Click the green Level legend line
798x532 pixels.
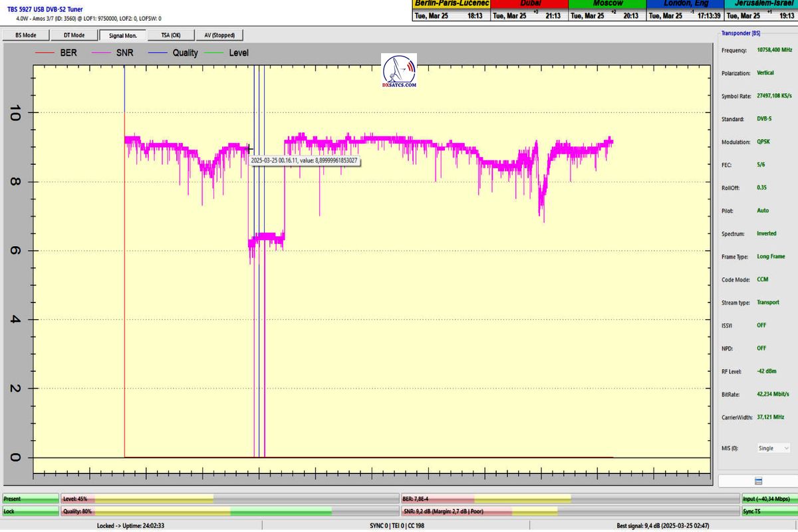pyautogui.click(x=216, y=53)
